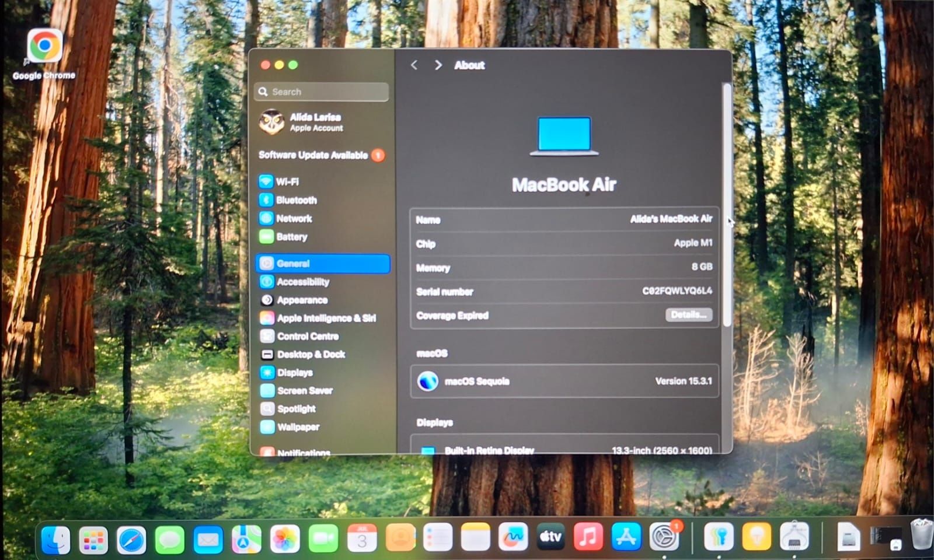Screen dimensions: 934x560
Task: Open Spotlight settings in sidebar
Action: click(322, 408)
